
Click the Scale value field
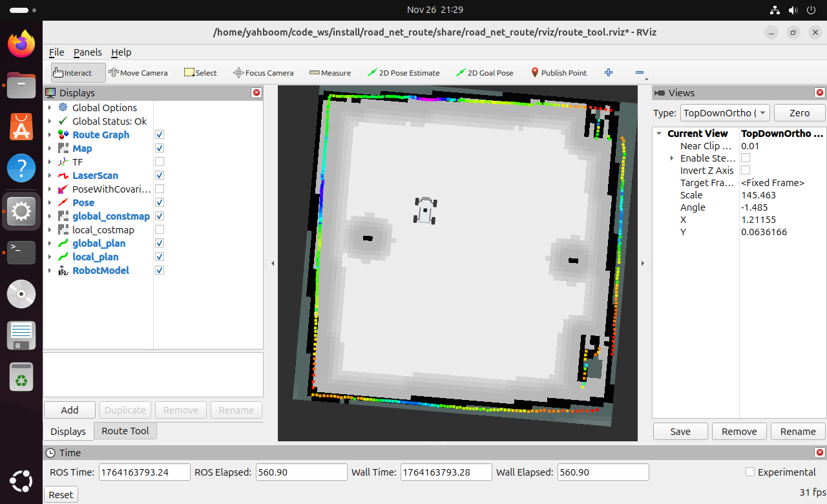[782, 195]
